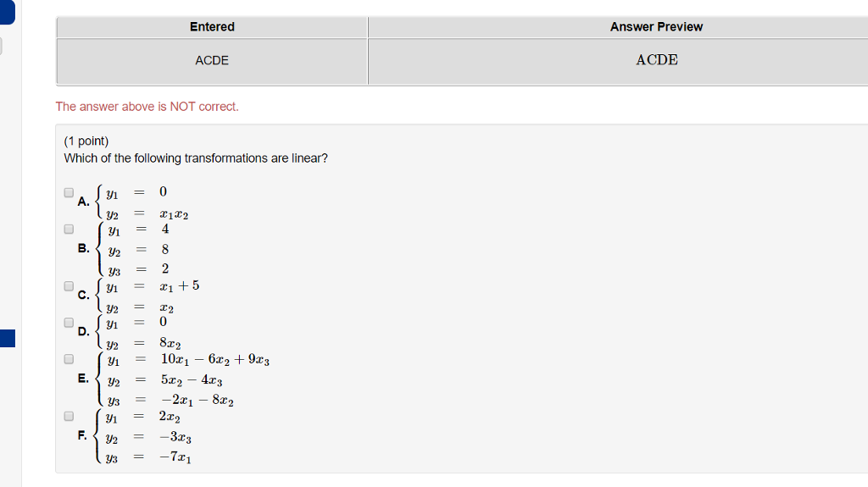Click the 'B.' option label
The width and height of the screenshot is (868, 487).
pyautogui.click(x=83, y=248)
